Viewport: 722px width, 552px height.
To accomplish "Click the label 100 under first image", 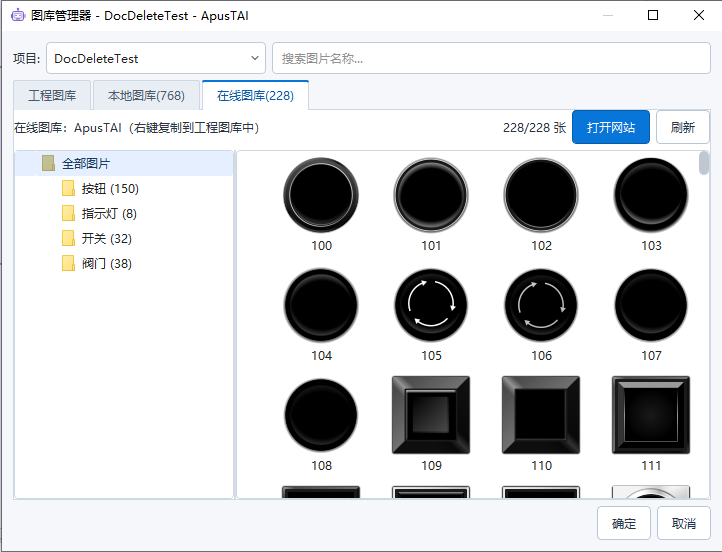I will coord(321,245).
